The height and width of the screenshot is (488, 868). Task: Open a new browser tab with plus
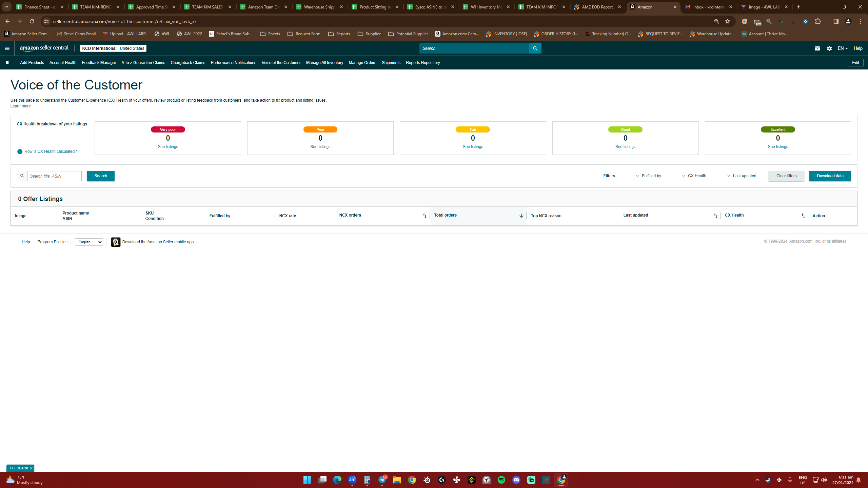point(798,7)
